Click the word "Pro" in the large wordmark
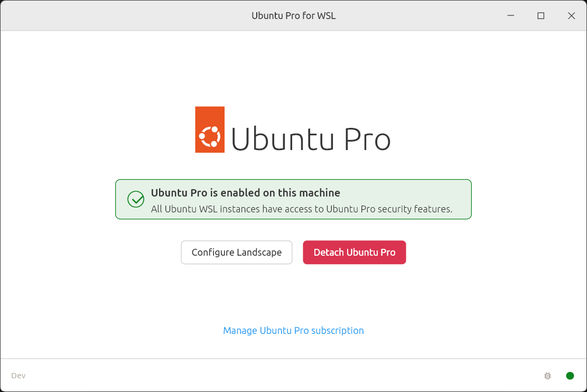587x392 pixels. coord(367,139)
